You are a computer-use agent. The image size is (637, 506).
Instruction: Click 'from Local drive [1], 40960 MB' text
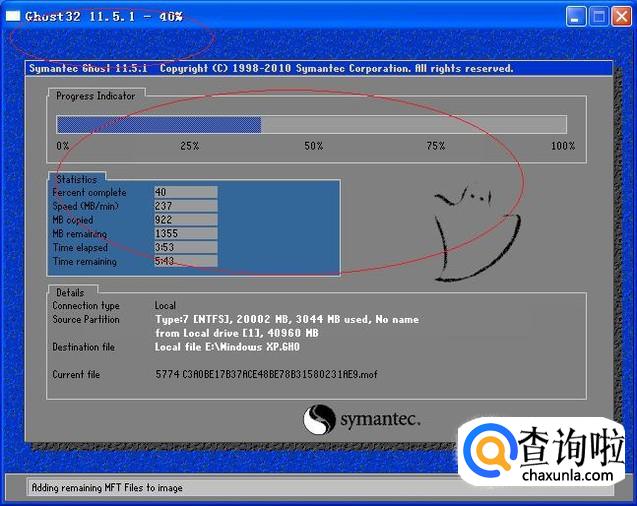237,333
